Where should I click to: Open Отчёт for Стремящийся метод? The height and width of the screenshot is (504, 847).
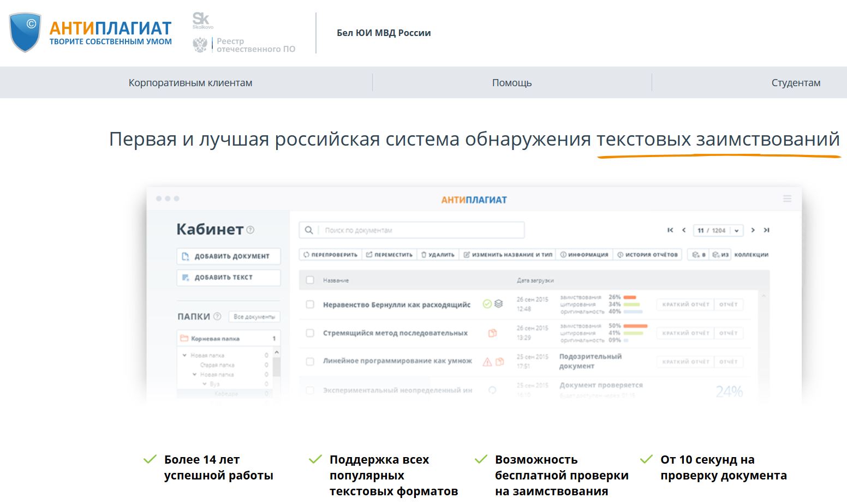click(x=728, y=333)
